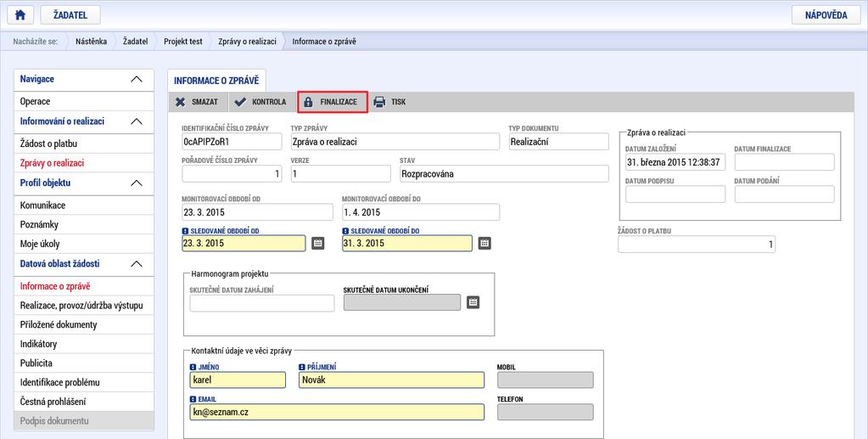Open Komunikace in sidebar
868x439 pixels.
[84, 205]
